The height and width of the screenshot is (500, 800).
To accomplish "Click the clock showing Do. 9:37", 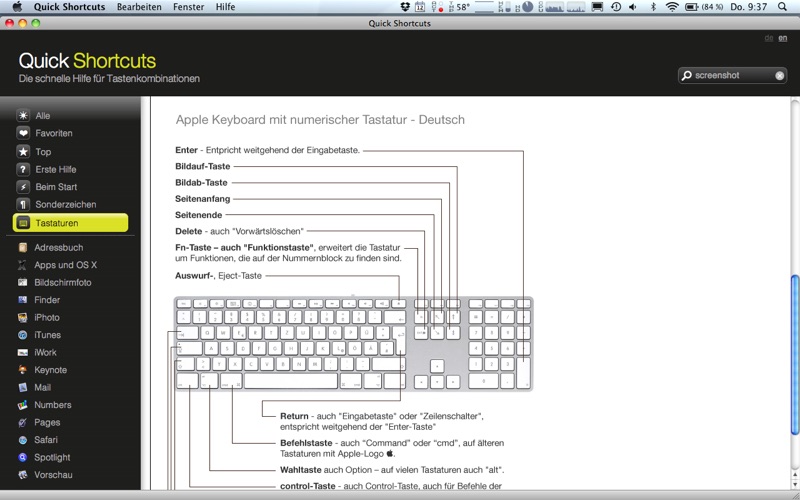I will [x=748, y=7].
